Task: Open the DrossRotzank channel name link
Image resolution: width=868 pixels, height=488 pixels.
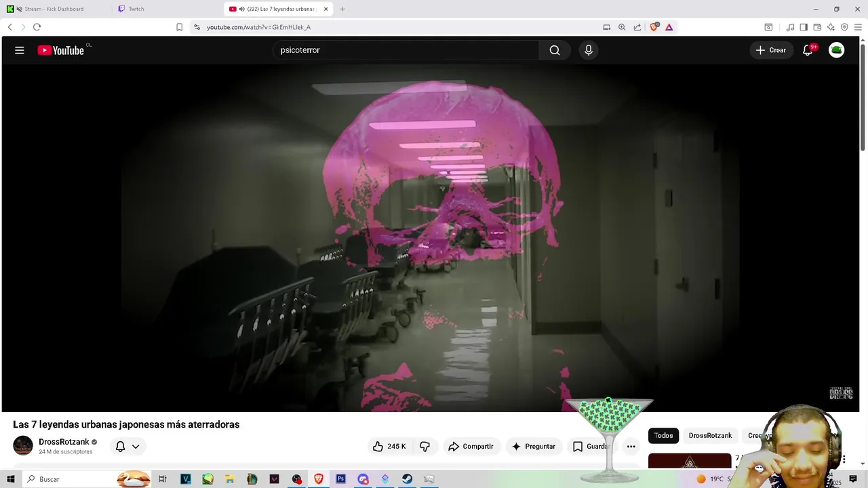Action: 64,442
